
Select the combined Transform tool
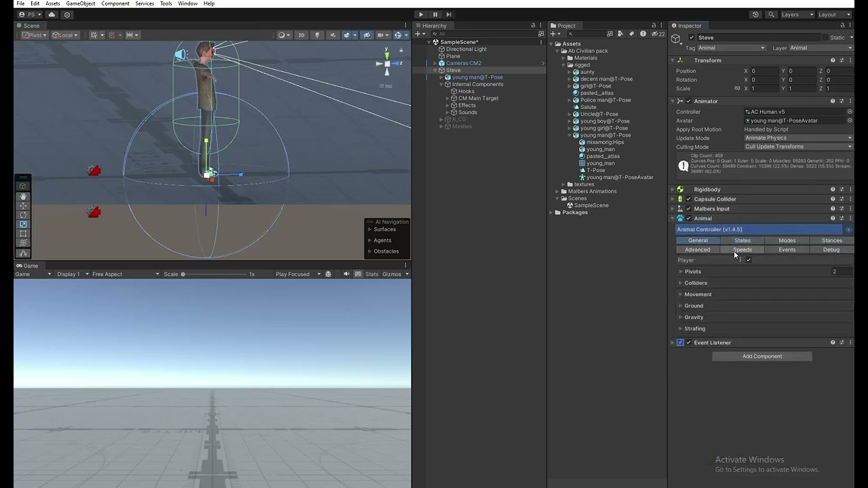point(24,243)
